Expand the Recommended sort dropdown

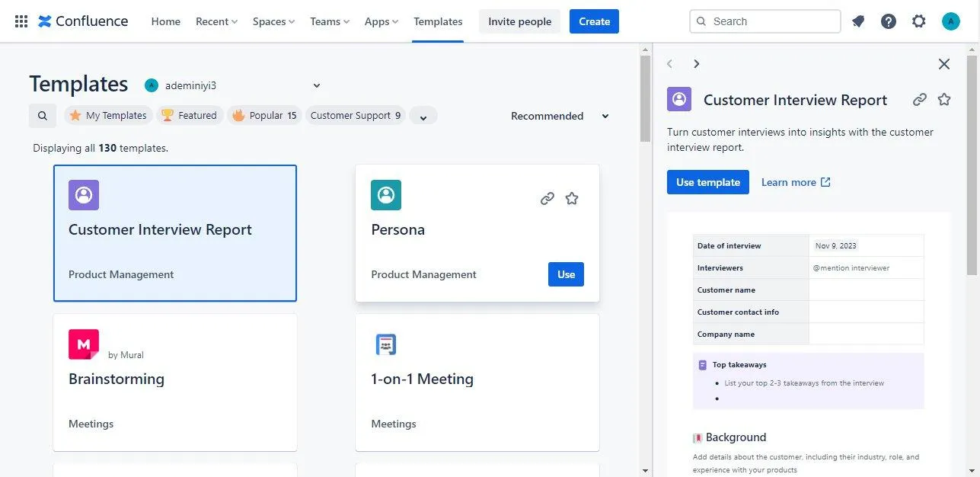[x=560, y=116]
